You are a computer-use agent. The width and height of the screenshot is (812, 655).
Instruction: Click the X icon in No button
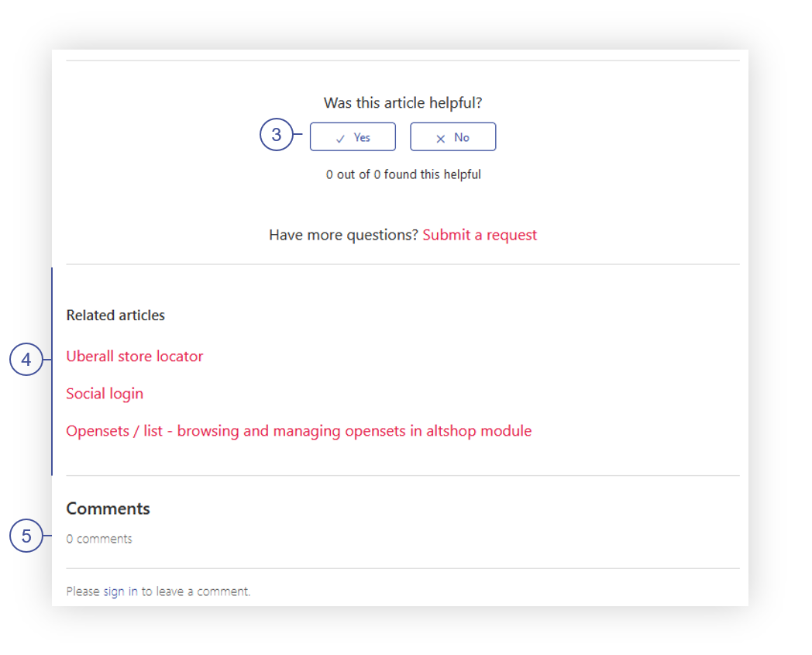click(441, 139)
